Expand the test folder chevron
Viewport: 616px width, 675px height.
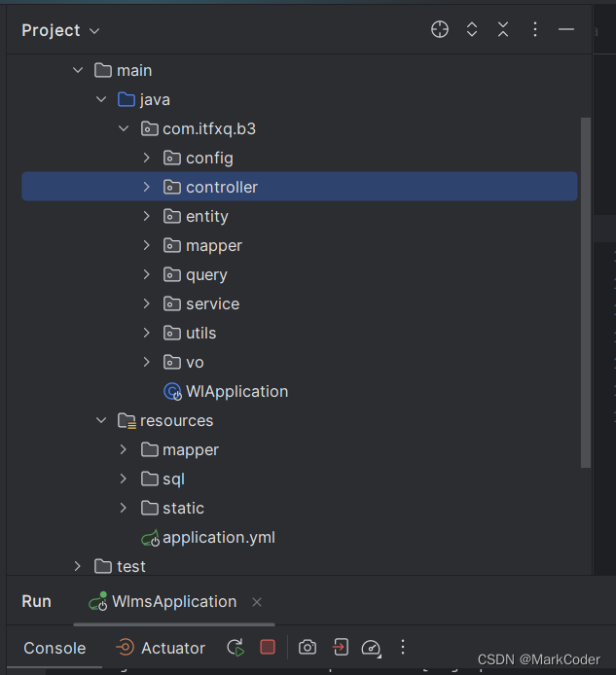click(78, 566)
